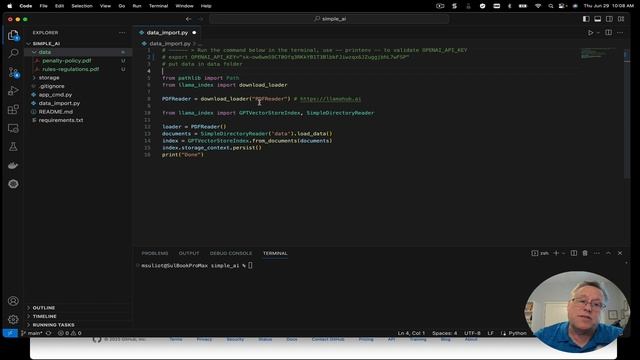The height and width of the screenshot is (360, 640).
Task: Expand the Timeline section
Action: pos(44,316)
